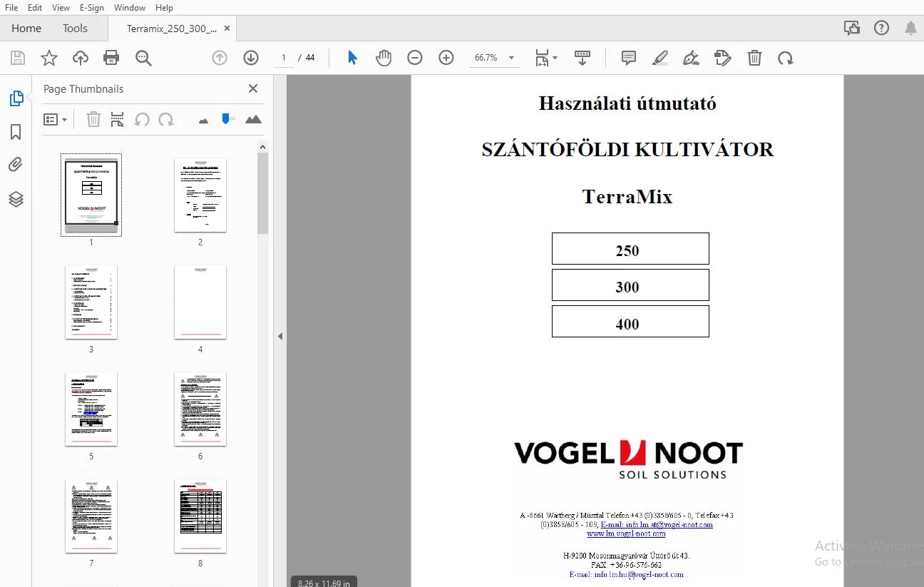Close the Terramix document tab
This screenshot has height=587, width=924.
click(x=227, y=29)
